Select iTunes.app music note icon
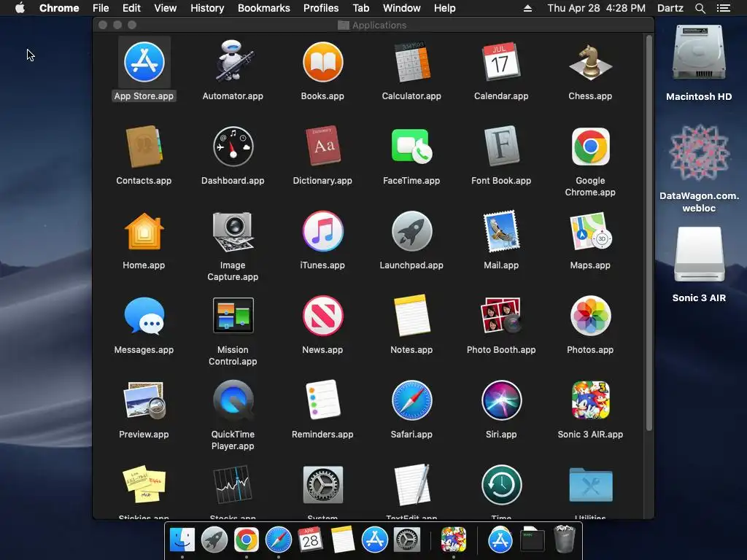 (x=322, y=231)
